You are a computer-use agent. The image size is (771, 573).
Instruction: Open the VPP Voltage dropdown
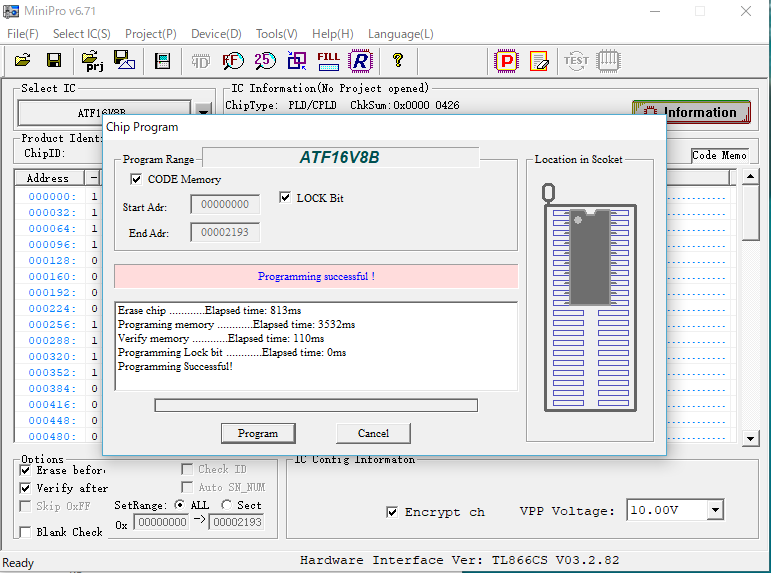(x=715, y=510)
